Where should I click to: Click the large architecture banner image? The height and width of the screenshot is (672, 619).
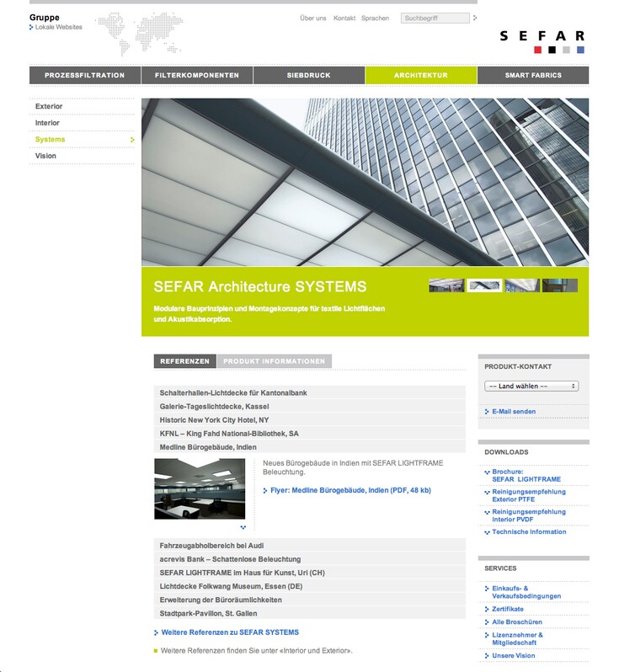click(365, 182)
